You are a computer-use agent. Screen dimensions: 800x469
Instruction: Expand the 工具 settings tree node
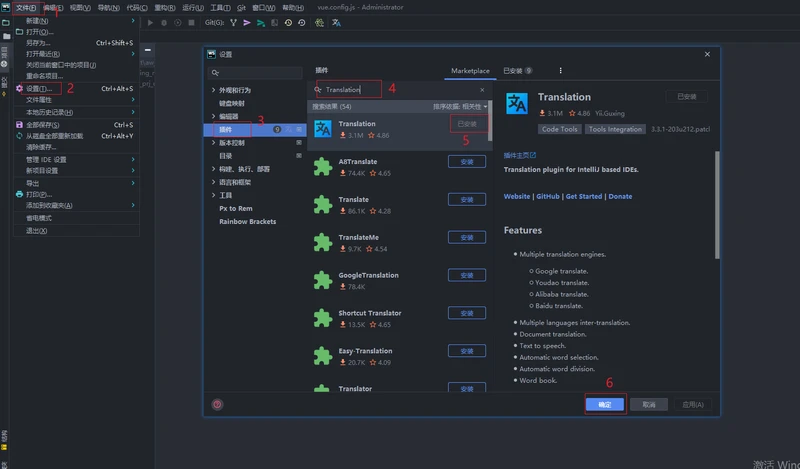213,195
